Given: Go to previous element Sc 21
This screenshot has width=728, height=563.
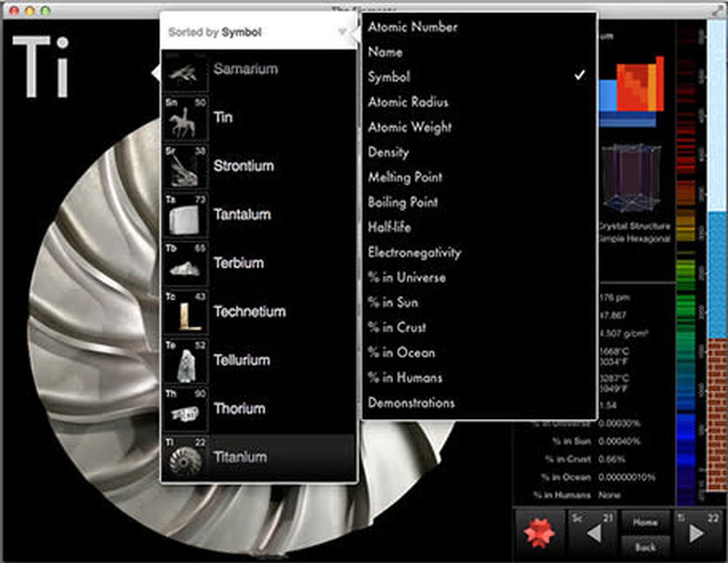Looking at the screenshot, I should click(592, 533).
